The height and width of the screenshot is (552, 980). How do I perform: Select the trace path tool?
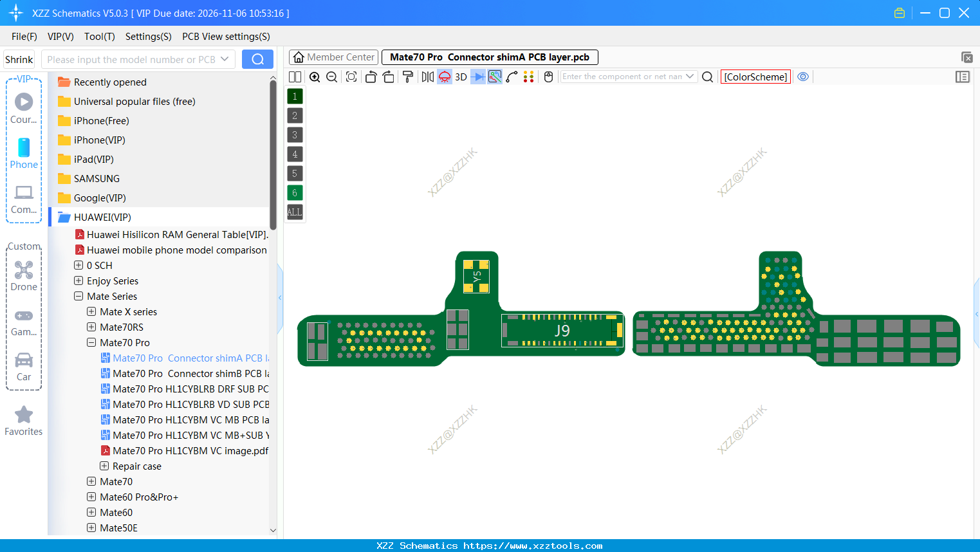pyautogui.click(x=512, y=77)
